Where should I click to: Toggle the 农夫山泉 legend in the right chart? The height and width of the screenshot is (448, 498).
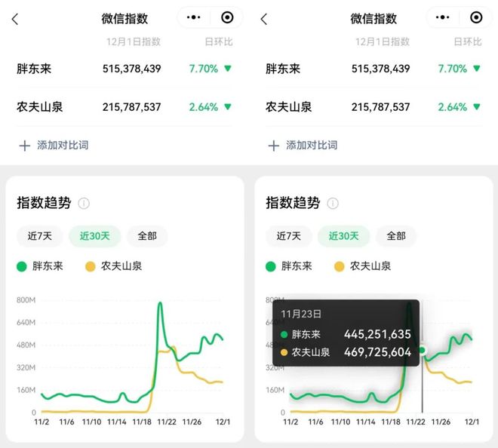click(x=362, y=265)
